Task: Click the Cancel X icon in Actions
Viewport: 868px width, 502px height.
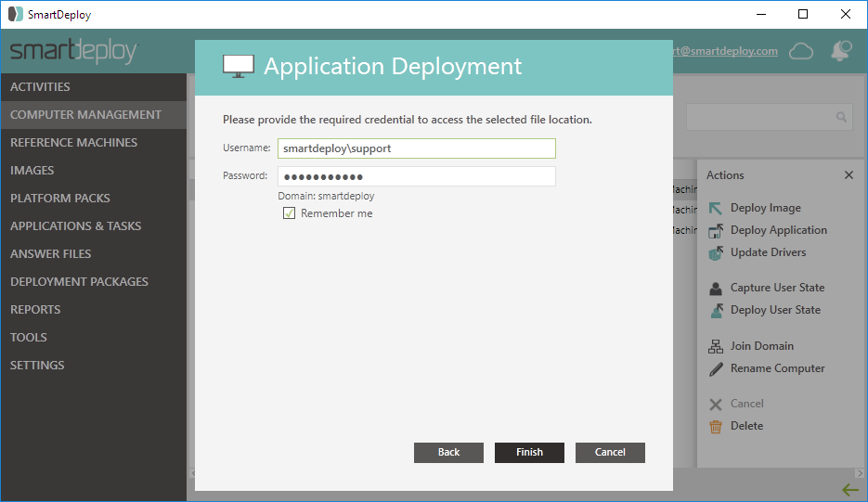Action: coord(715,405)
